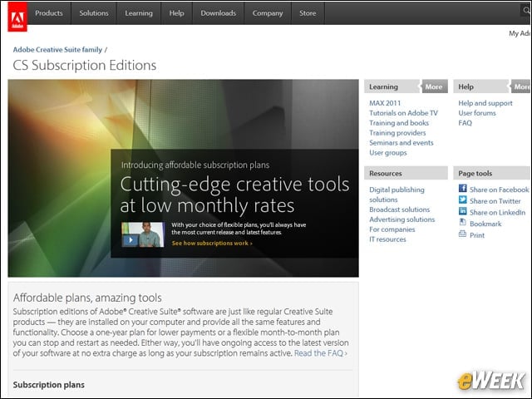Open the Products menu
Viewport: 532px width, 399px height.
[x=49, y=13]
